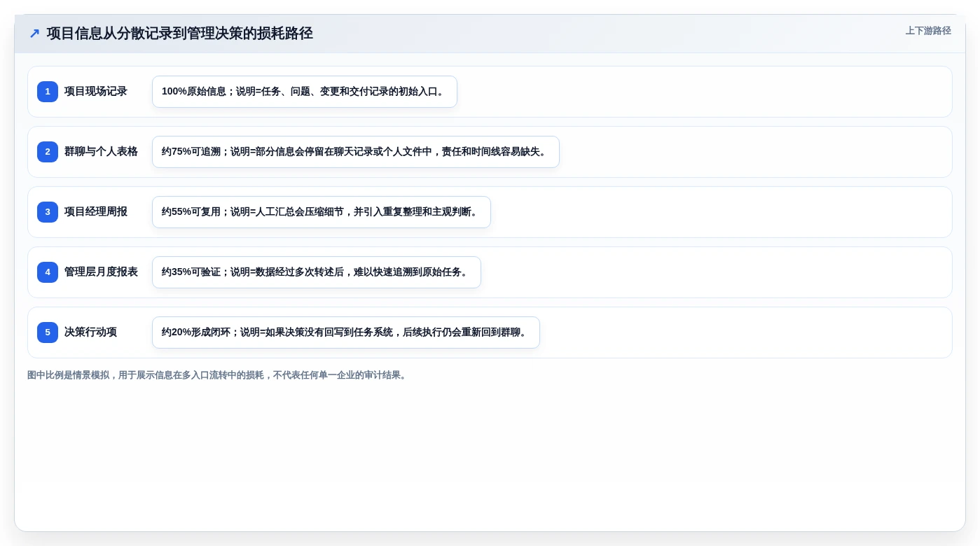Screen dimensions: 980x546
Task: Select the 管理层月度报表 stage label
Action: click(x=101, y=272)
